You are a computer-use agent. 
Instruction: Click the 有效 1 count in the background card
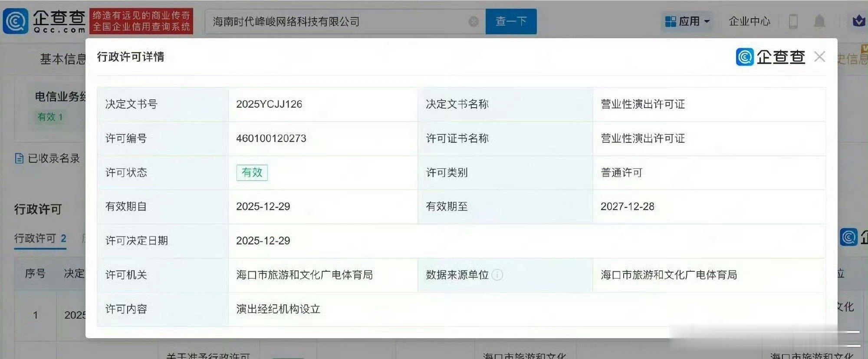click(x=50, y=117)
